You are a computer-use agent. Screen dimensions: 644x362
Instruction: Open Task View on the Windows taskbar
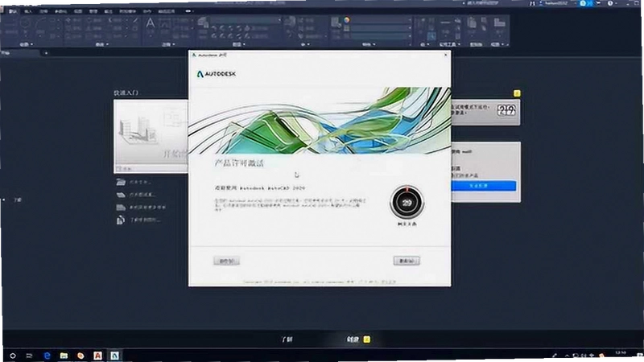[29, 356]
